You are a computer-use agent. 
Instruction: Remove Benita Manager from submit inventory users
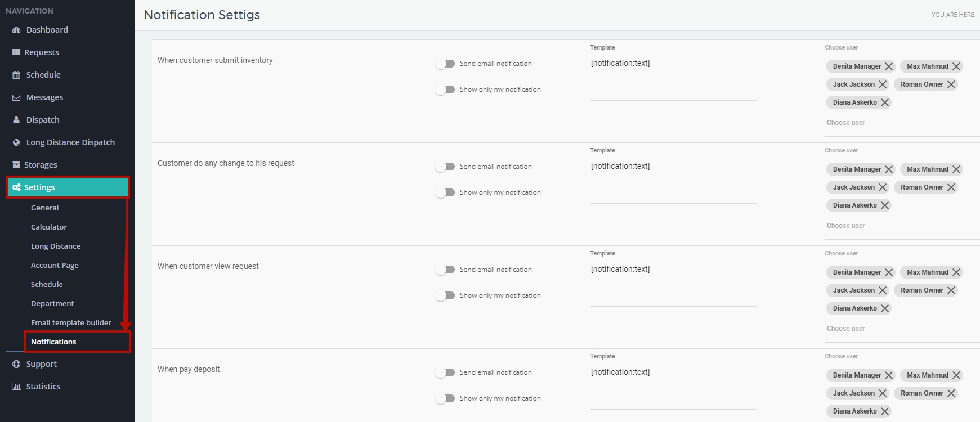(889, 66)
